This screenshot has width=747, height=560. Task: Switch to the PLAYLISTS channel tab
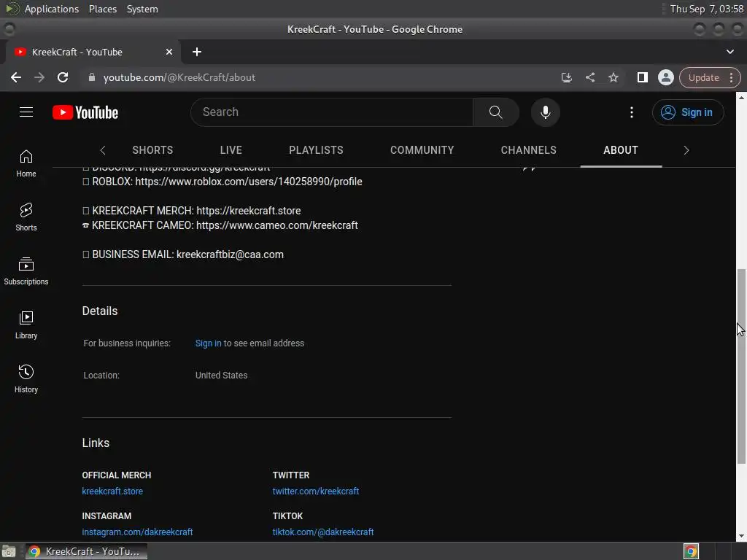coord(316,150)
